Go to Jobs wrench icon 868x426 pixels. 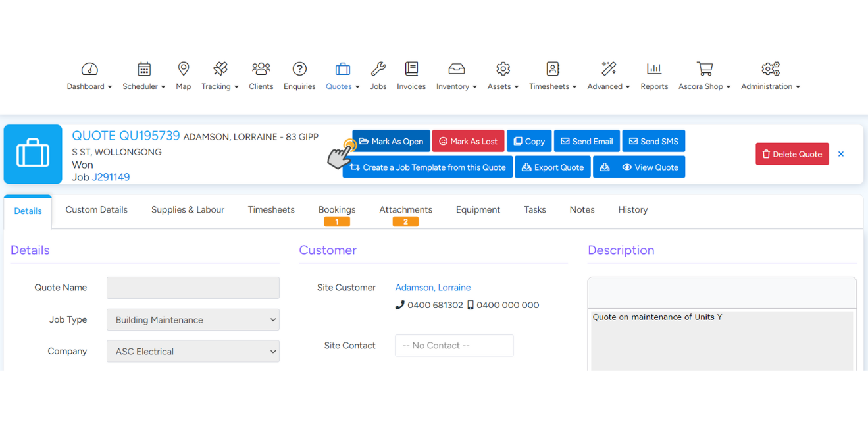tap(378, 69)
